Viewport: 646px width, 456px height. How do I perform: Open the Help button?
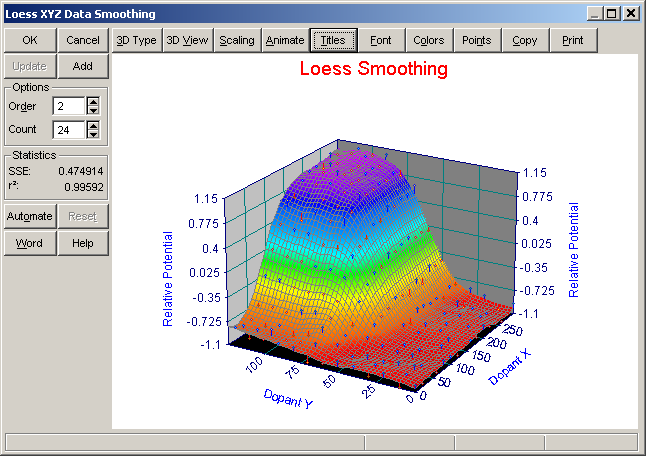tap(83, 243)
